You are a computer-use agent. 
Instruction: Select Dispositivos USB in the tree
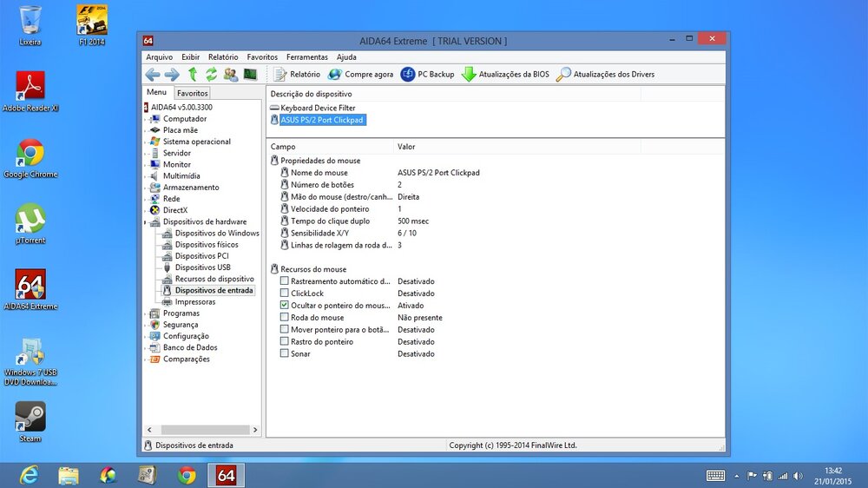pos(202,267)
